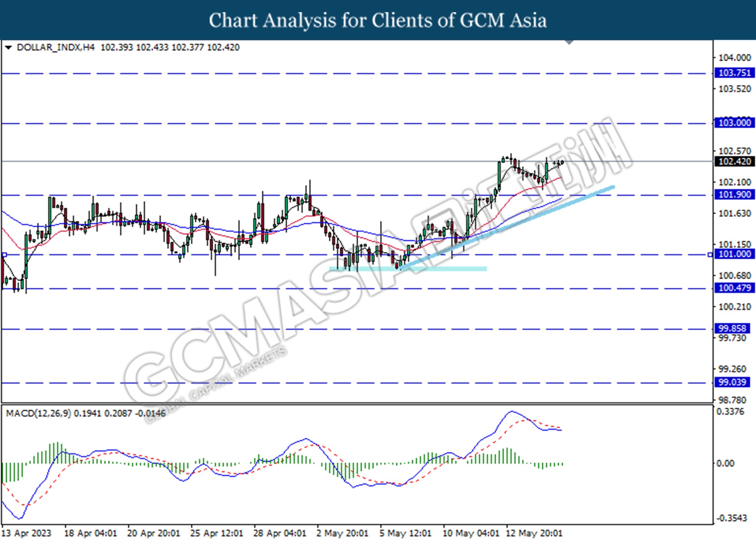Select the 99.039 price level label

tap(732, 382)
